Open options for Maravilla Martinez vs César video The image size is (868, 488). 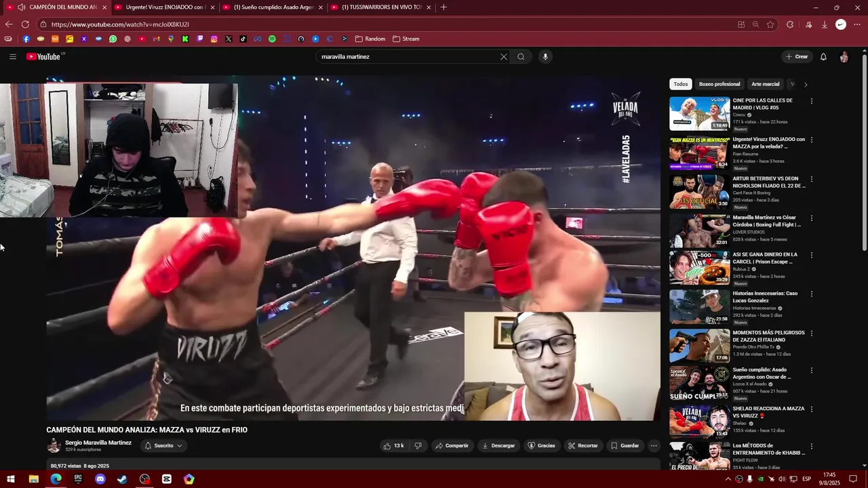point(812,218)
